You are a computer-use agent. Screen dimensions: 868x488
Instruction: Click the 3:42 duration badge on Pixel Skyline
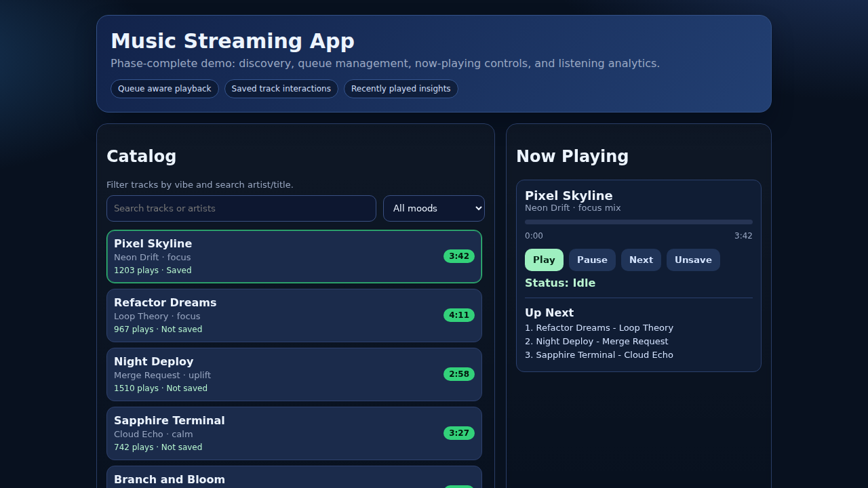[x=458, y=256]
